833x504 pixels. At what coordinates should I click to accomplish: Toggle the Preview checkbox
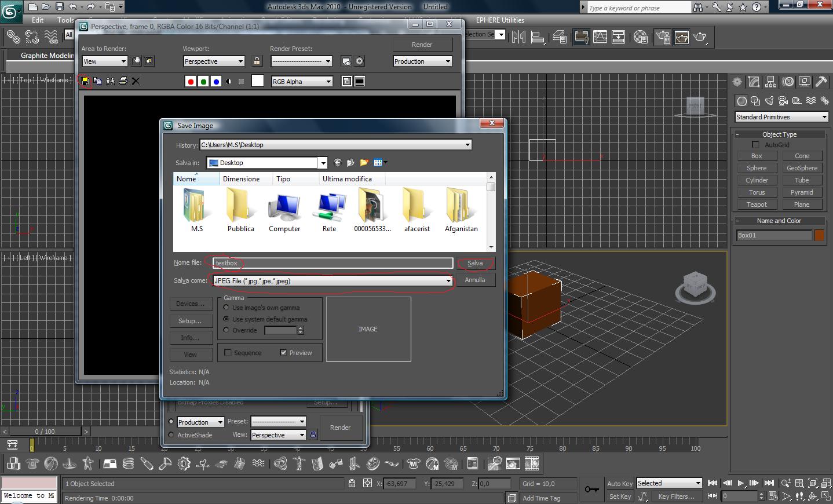pyautogui.click(x=283, y=353)
